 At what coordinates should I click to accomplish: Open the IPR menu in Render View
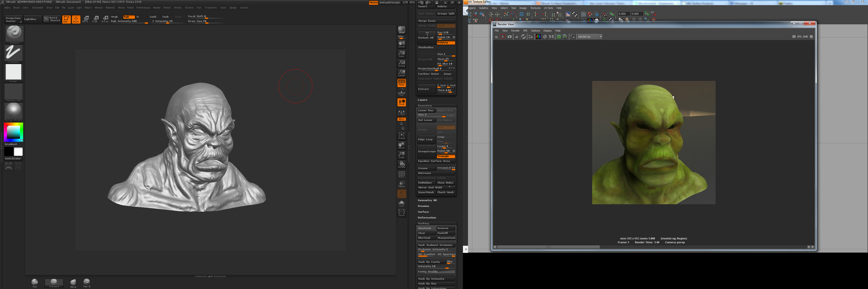(x=525, y=31)
